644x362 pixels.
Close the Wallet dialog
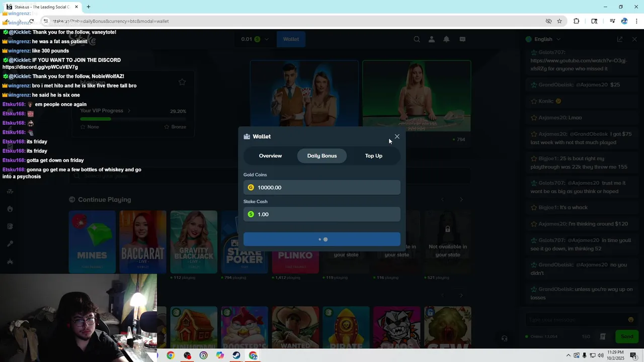(397, 136)
